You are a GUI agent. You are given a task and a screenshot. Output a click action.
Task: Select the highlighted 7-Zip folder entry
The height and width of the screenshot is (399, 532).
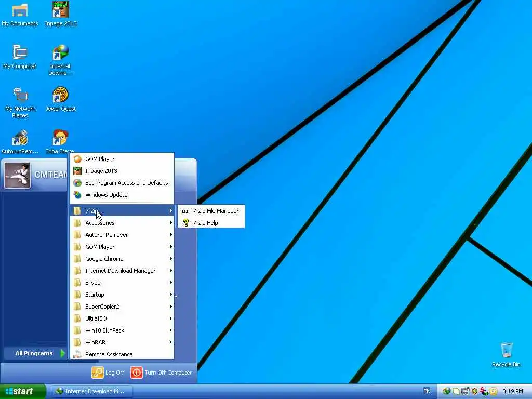122,211
